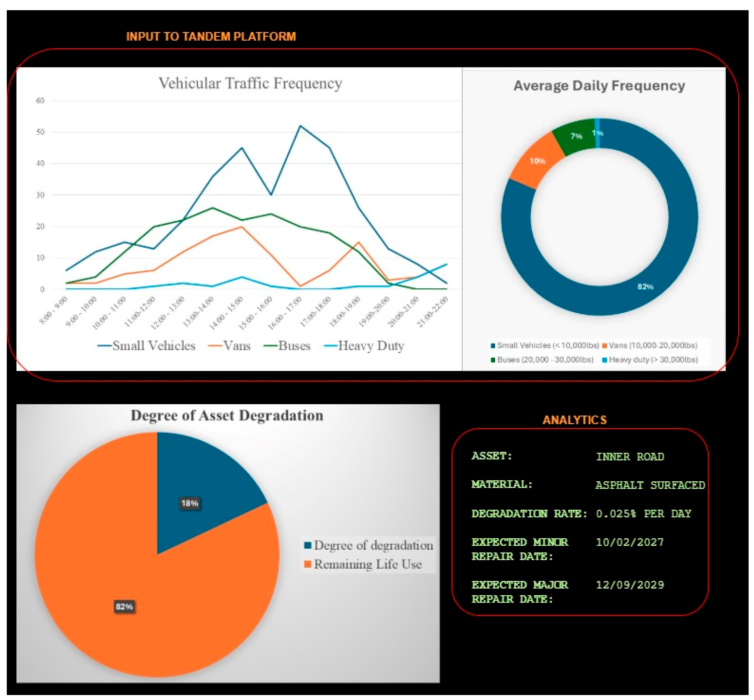
Task: Select the Degree of Asset Degradation title
Action: click(227, 416)
